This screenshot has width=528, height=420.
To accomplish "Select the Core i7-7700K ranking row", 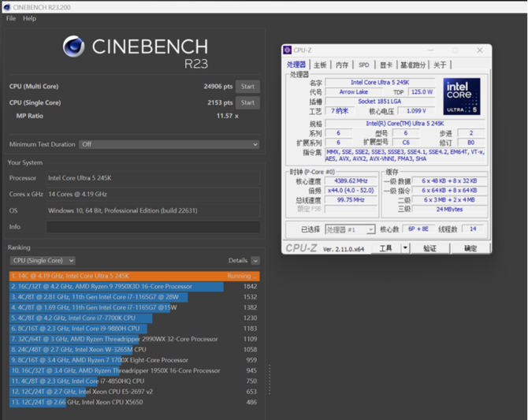I will click(134, 318).
